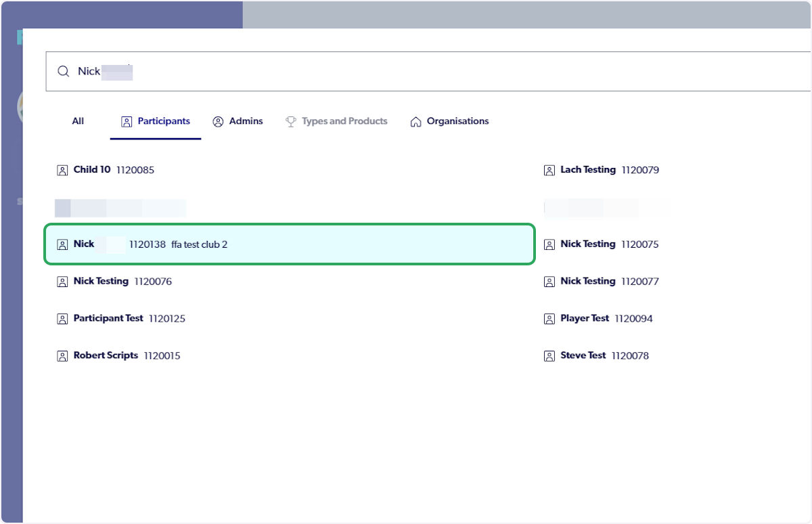This screenshot has width=812, height=524.
Task: Click the search field containing Nick
Action: click(x=428, y=71)
